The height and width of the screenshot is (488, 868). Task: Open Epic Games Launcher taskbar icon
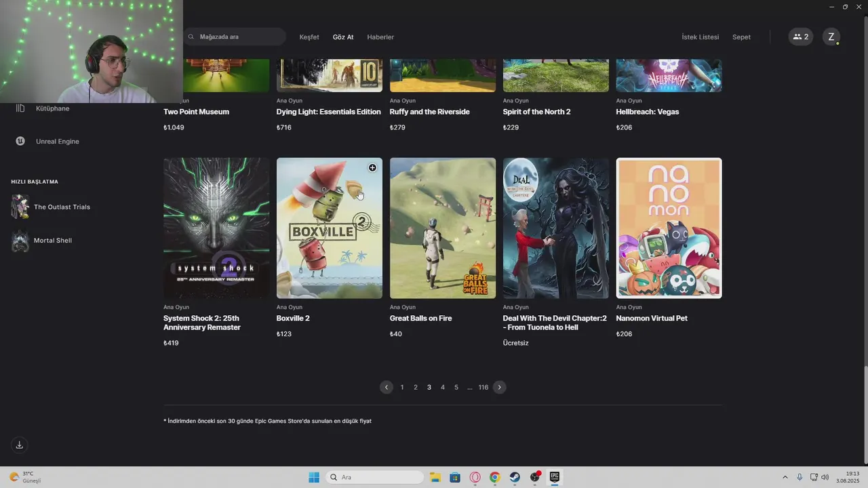coord(555,477)
